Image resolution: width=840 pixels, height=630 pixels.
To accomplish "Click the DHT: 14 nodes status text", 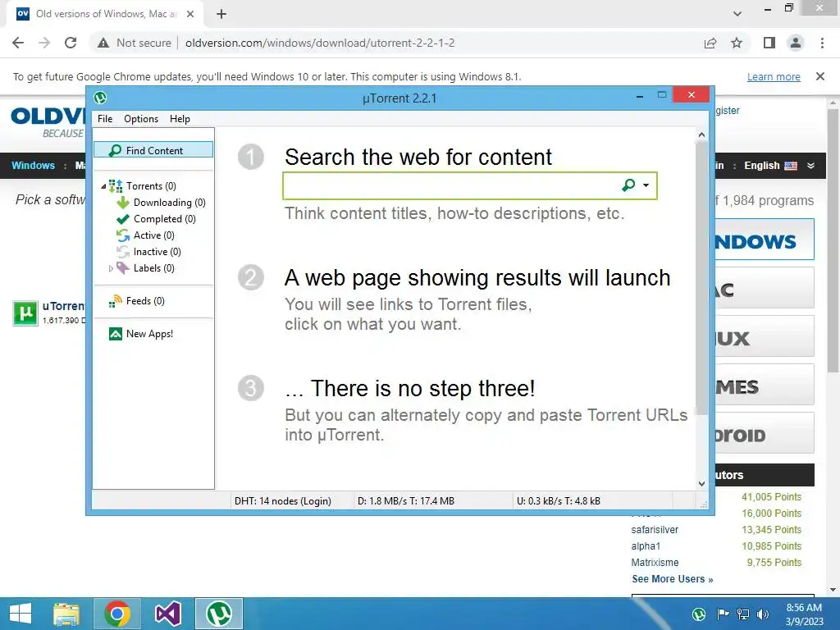I will click(283, 501).
